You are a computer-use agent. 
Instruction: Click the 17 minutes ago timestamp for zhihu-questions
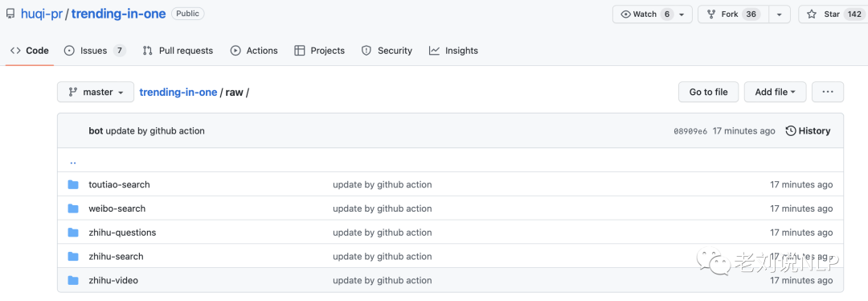click(x=801, y=233)
